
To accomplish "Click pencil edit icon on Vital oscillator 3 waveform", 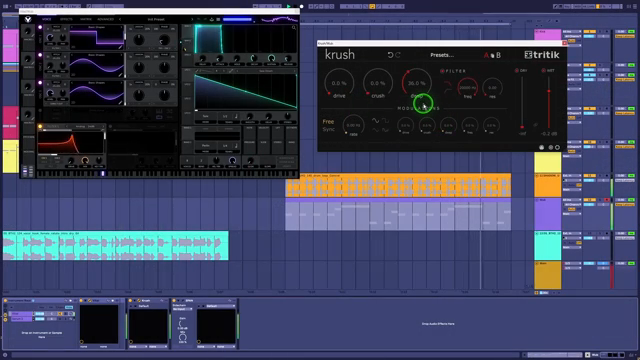I will click(120, 102).
